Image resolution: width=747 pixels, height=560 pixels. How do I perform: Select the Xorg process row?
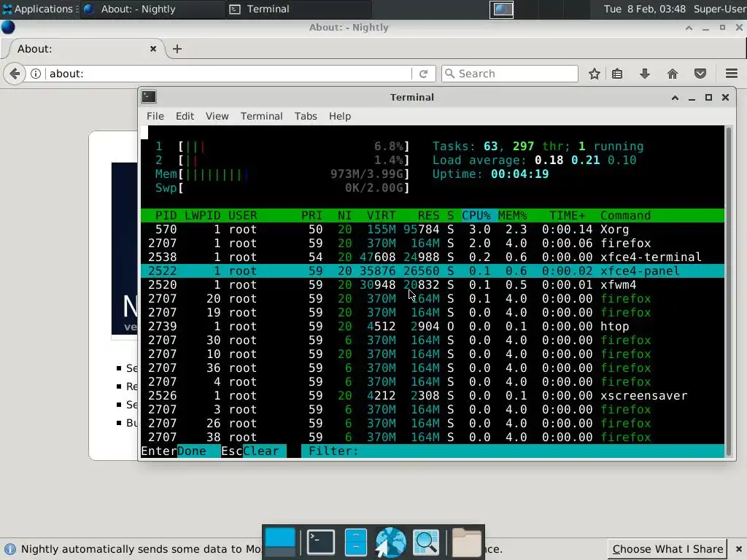click(x=433, y=229)
